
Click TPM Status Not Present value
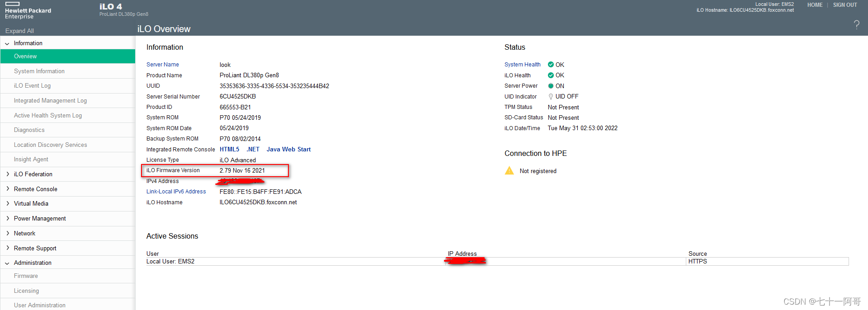coord(563,107)
